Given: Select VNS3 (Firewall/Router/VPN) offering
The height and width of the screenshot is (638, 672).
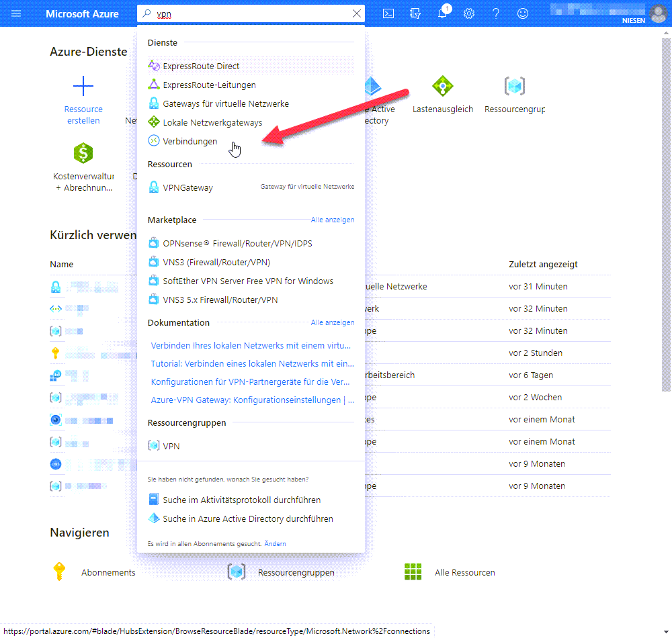Looking at the screenshot, I should point(251,262).
